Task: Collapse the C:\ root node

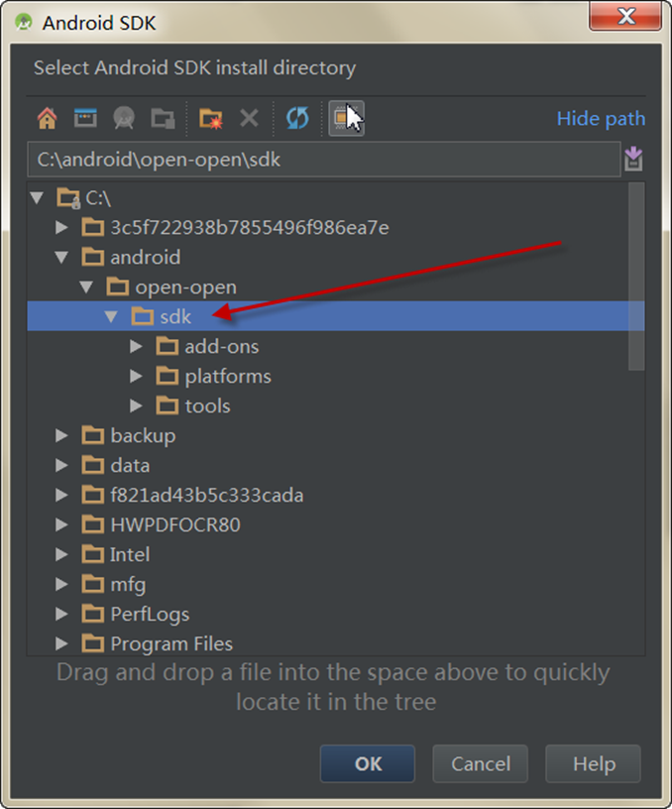Action: (37, 197)
